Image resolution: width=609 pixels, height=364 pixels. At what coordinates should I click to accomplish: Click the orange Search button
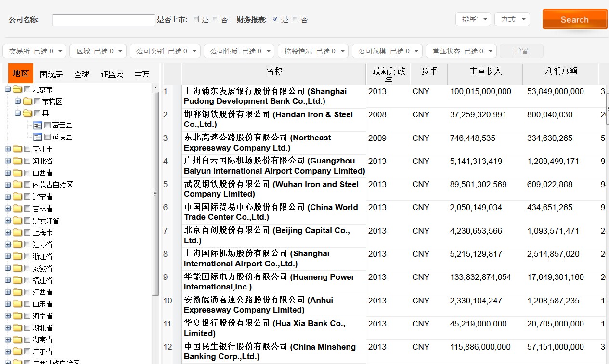575,19
